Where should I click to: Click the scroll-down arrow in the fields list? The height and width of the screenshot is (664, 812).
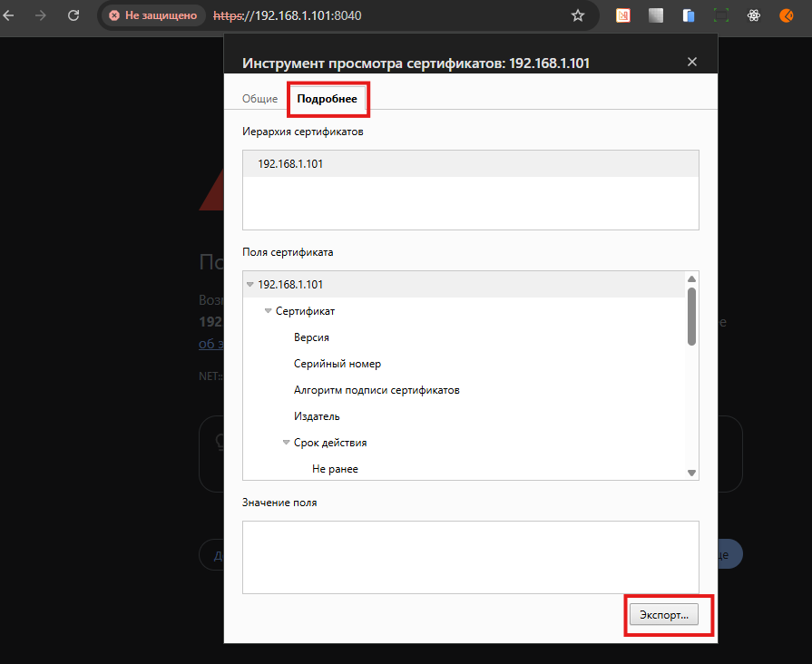(x=691, y=473)
